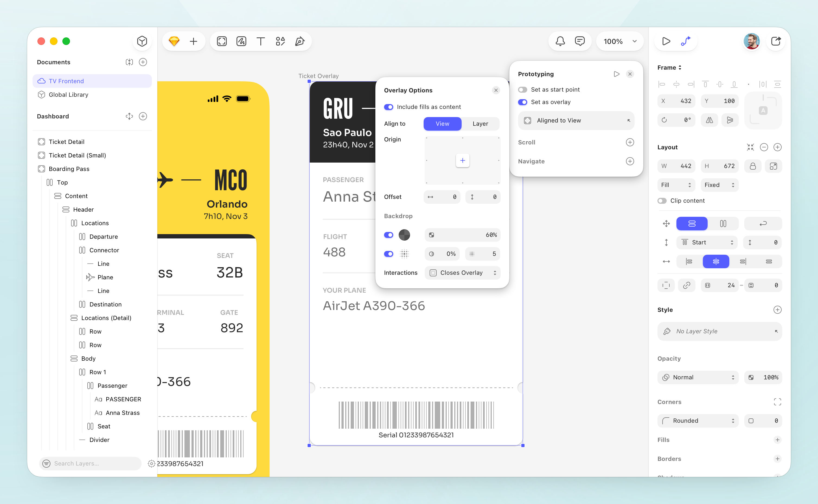Select Boarding Pass frame in layers
Viewport: 818px width, 504px height.
pyautogui.click(x=92, y=169)
